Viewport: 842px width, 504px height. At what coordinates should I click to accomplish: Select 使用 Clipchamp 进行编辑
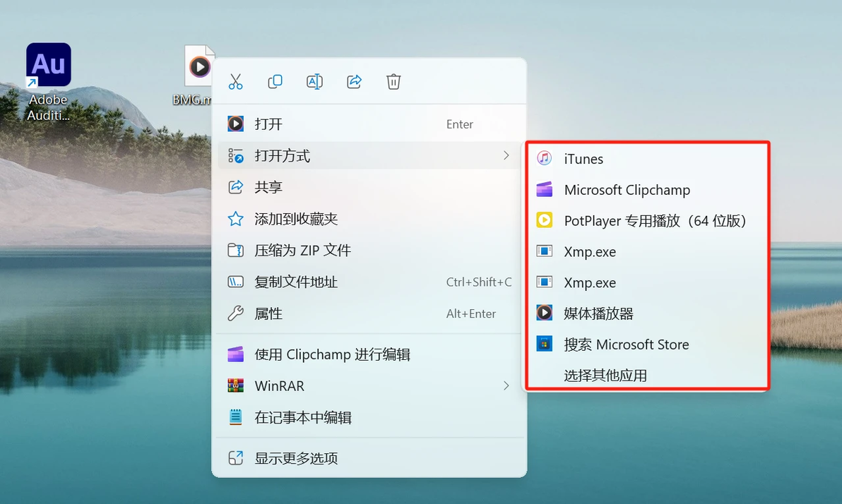click(x=369, y=354)
